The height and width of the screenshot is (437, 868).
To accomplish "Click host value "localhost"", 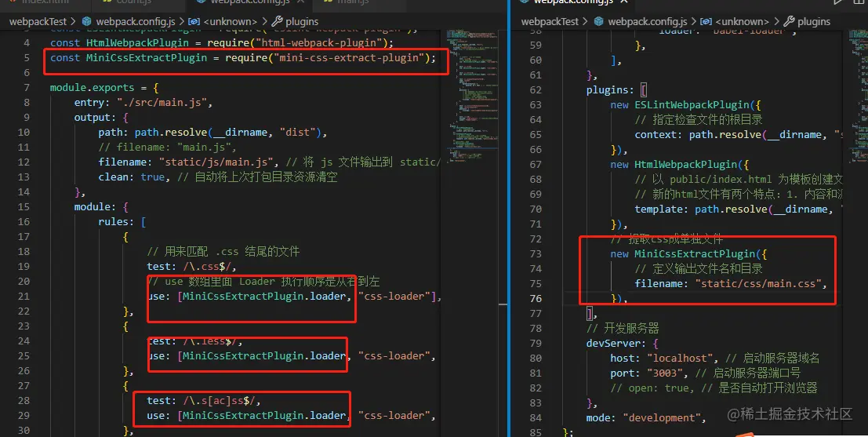I will (680, 359).
